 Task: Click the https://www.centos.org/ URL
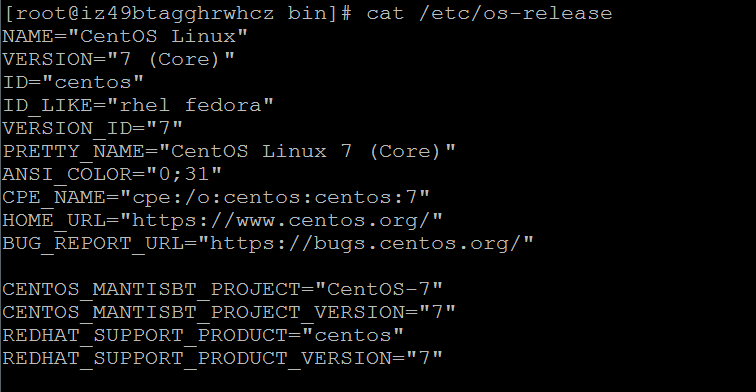point(281,221)
